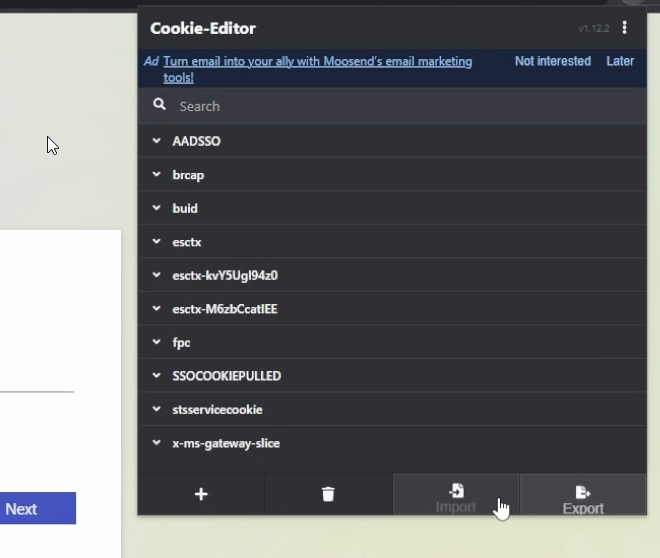Expand the esctx cookie row
The height and width of the screenshot is (558, 660).
[x=187, y=242]
